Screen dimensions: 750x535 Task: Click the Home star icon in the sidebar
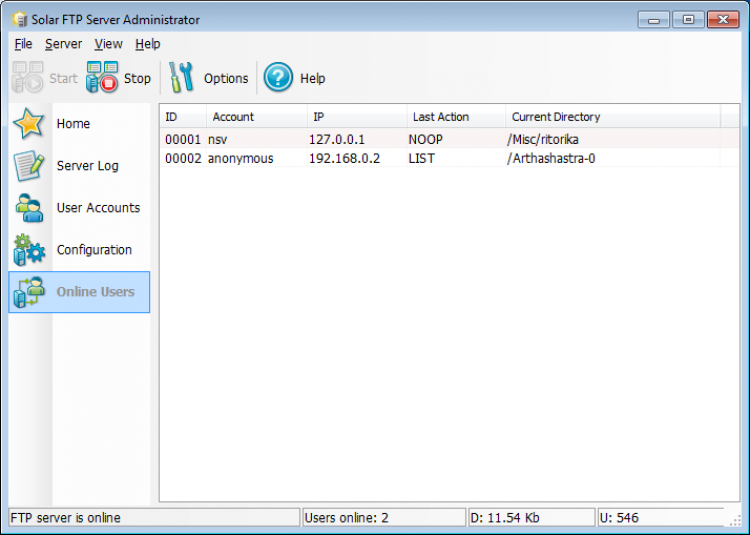29,123
